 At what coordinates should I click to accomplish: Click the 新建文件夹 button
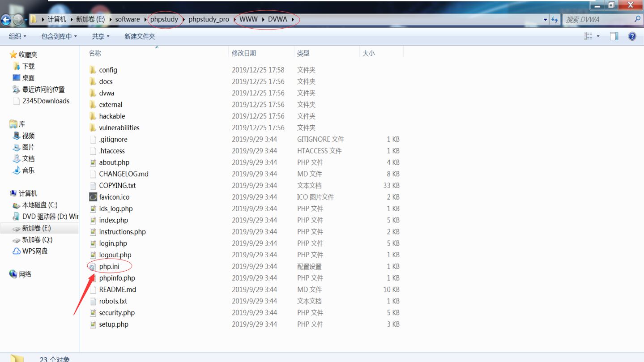(x=141, y=36)
